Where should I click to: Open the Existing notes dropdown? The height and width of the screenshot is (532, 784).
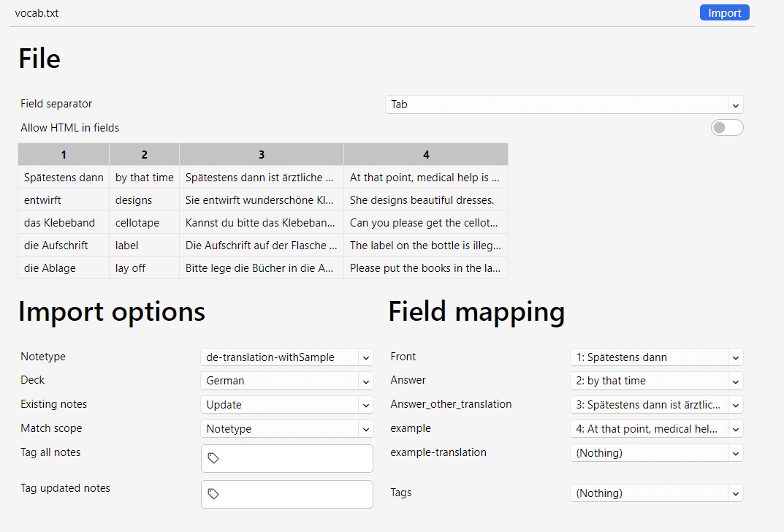point(287,405)
